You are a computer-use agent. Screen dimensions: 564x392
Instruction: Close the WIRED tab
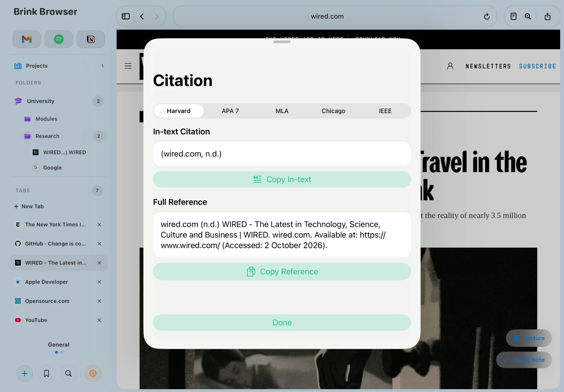(x=99, y=263)
